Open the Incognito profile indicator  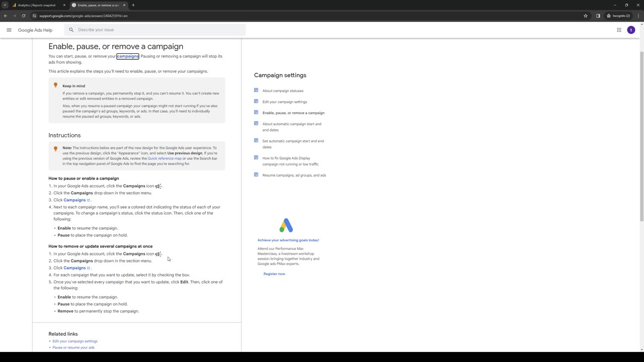click(x=618, y=16)
